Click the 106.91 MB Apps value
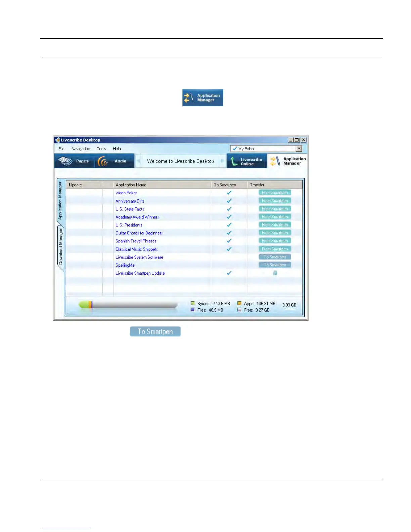Screen dimensions: 411x532 click(266, 303)
